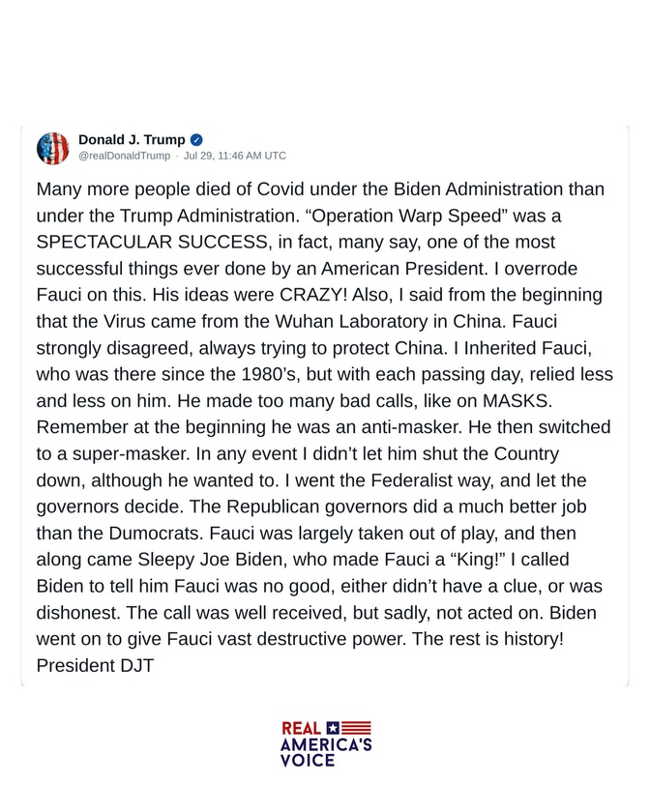The image size is (650, 812).
Task: Click the star emblem in Real America's Voice logo
Action: click(333, 728)
